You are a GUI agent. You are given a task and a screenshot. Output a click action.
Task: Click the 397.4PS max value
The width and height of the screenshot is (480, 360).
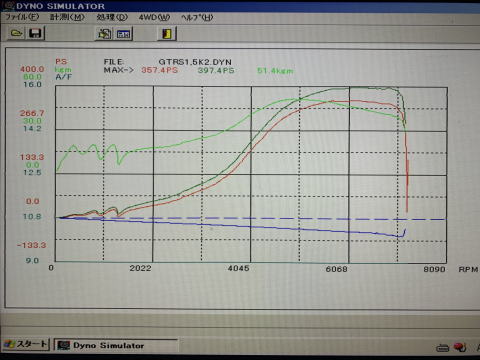[216, 70]
